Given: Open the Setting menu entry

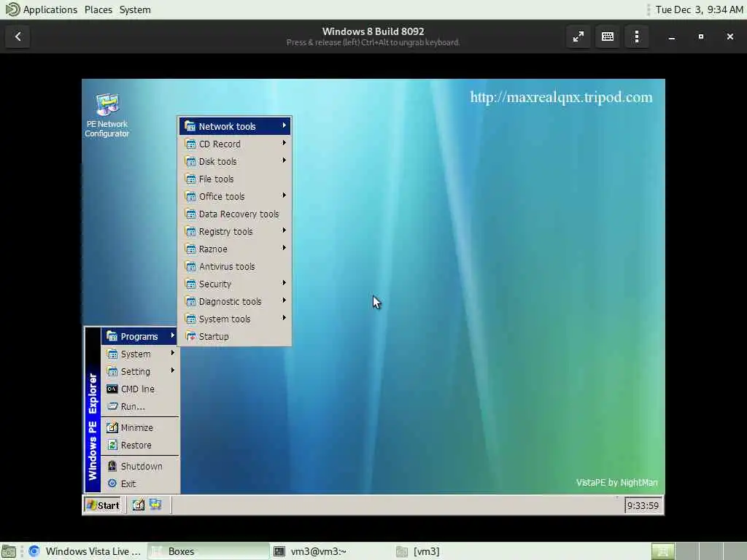Looking at the screenshot, I should point(139,371).
